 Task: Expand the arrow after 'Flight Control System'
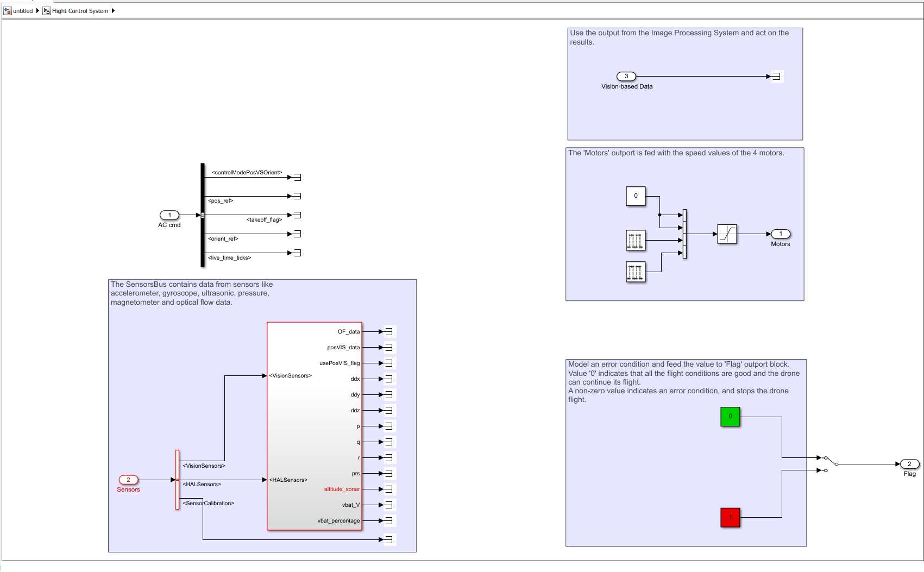click(113, 11)
